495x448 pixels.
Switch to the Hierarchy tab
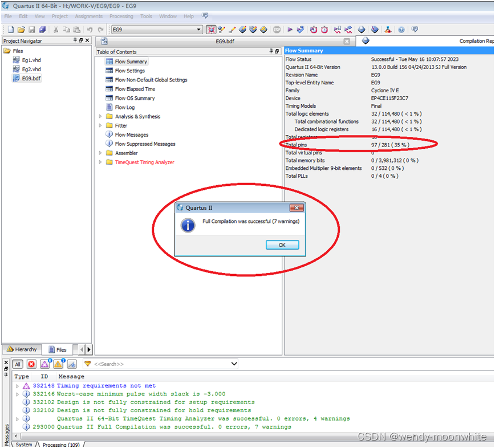tap(22, 349)
